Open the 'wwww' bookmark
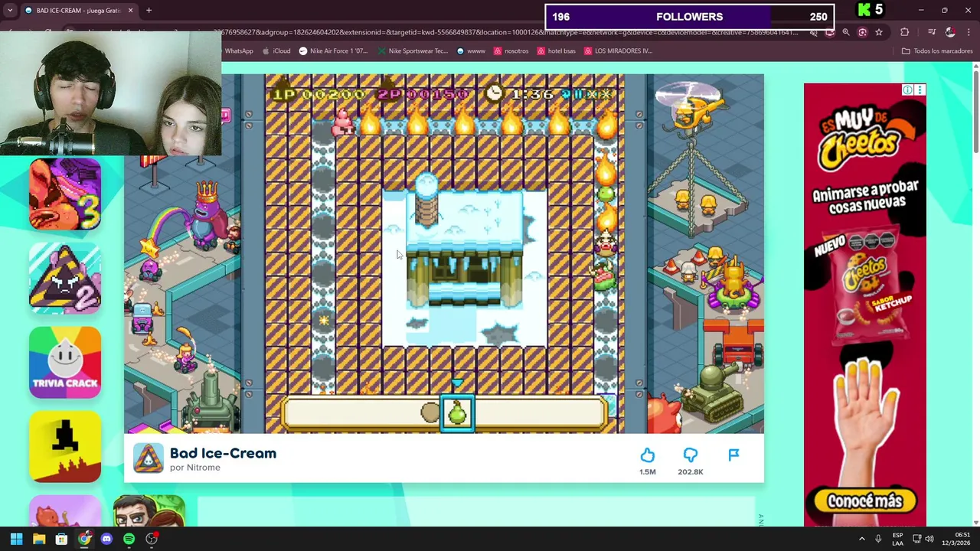This screenshot has width=980, height=551. [x=471, y=51]
